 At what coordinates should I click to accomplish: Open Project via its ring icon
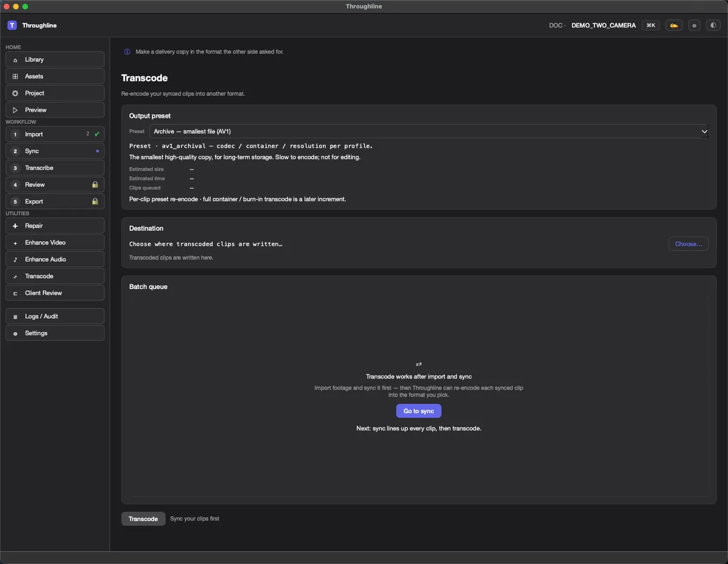coord(15,93)
